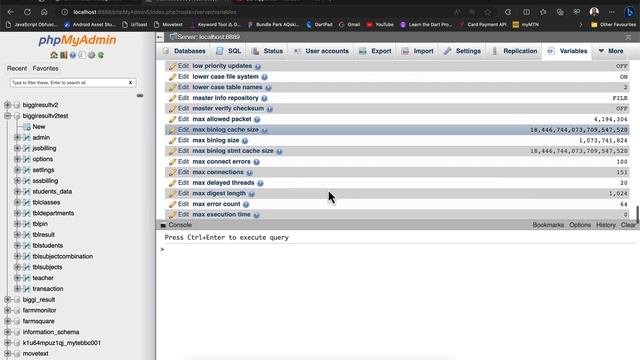The width and height of the screenshot is (640, 360).
Task: Open console Options
Action: click(x=580, y=225)
